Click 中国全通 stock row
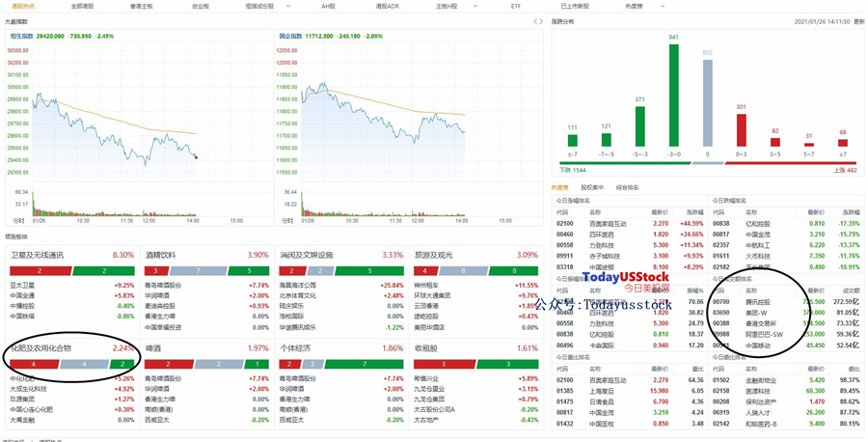Screen dimensions: 868x442 (72, 295)
